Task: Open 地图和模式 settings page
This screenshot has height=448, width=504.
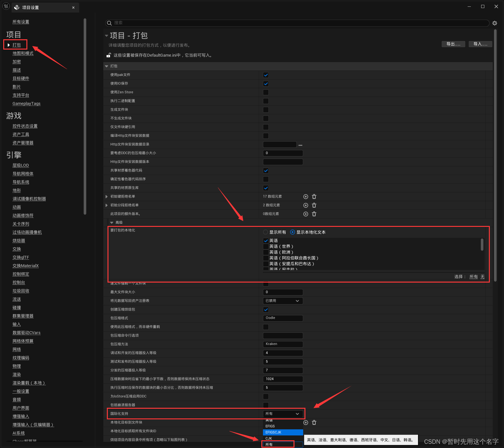Action: pos(23,53)
